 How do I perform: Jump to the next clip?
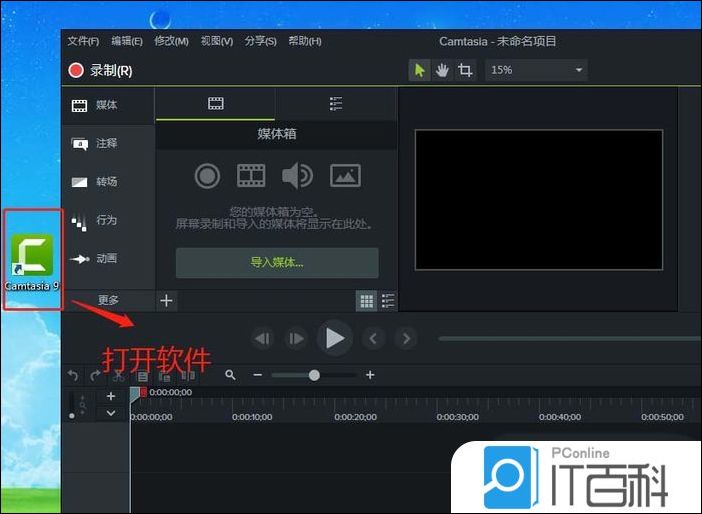pos(406,338)
